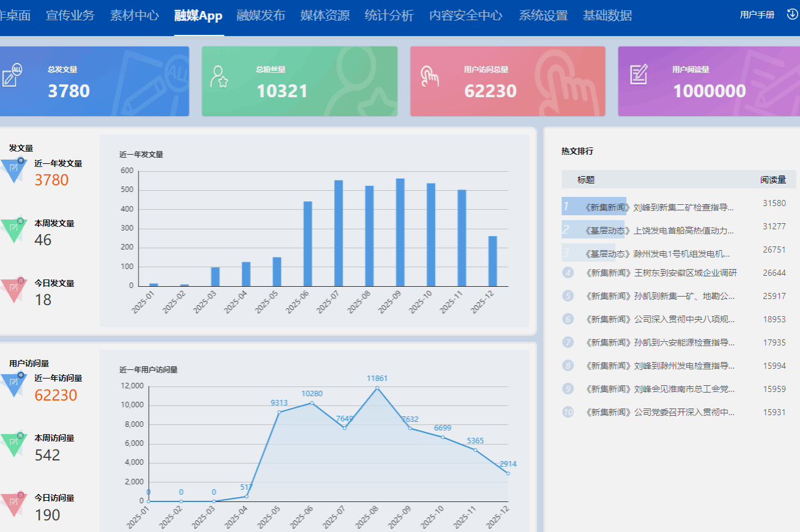The width and height of the screenshot is (800, 532).
Task: Open the 内容安全中心 menu
Action: click(x=465, y=16)
